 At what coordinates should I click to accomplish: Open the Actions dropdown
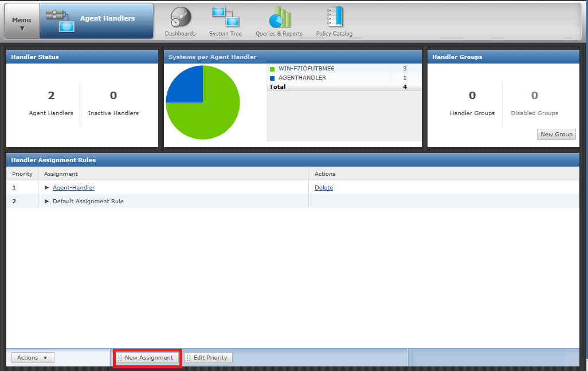(32, 357)
